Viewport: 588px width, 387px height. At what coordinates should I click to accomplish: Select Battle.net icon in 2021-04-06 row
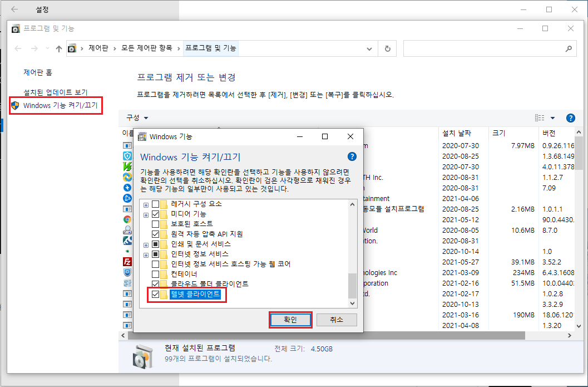coord(127,198)
